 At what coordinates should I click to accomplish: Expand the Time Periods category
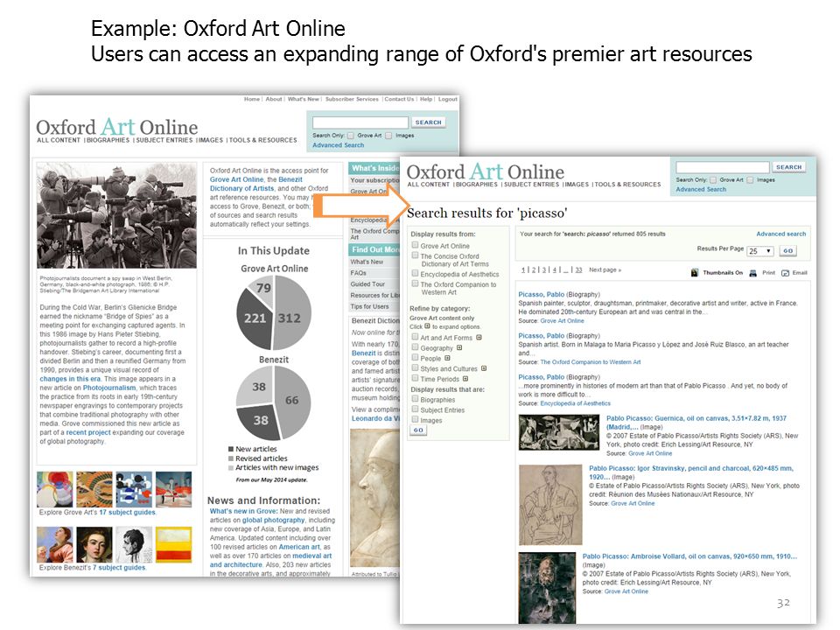coord(465,379)
